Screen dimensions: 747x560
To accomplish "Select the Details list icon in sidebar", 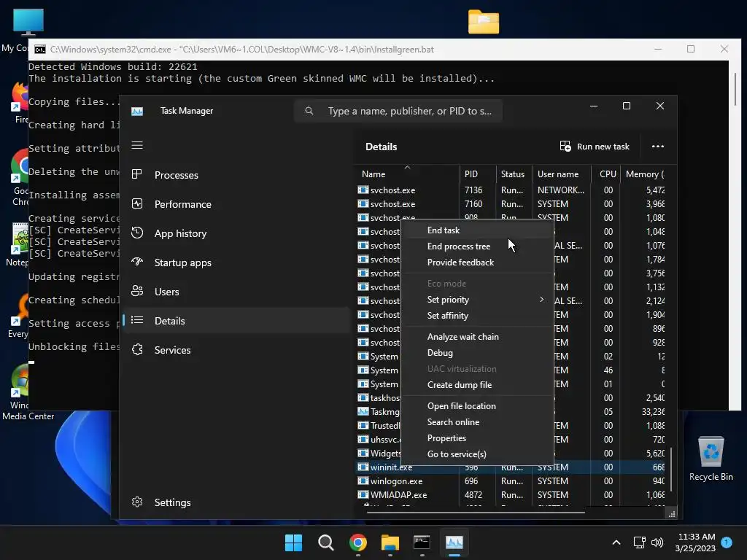I will tap(137, 320).
